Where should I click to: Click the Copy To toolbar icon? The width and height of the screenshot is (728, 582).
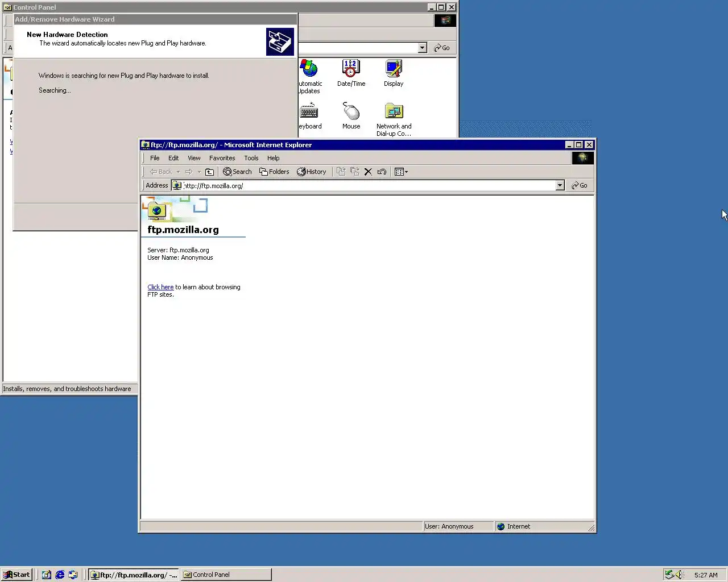click(x=355, y=172)
